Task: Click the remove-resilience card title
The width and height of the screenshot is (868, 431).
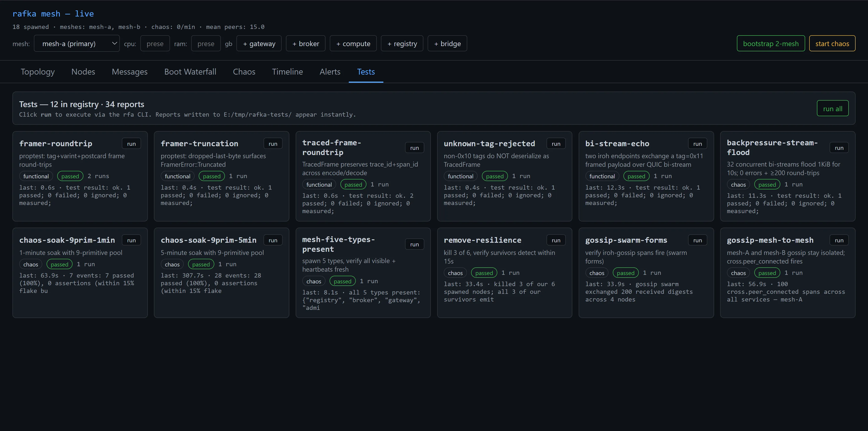Action: click(x=483, y=240)
